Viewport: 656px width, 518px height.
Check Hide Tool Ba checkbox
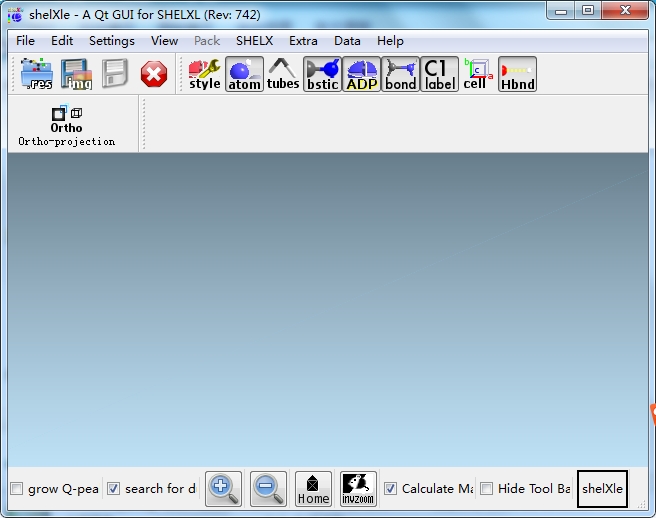coord(486,488)
